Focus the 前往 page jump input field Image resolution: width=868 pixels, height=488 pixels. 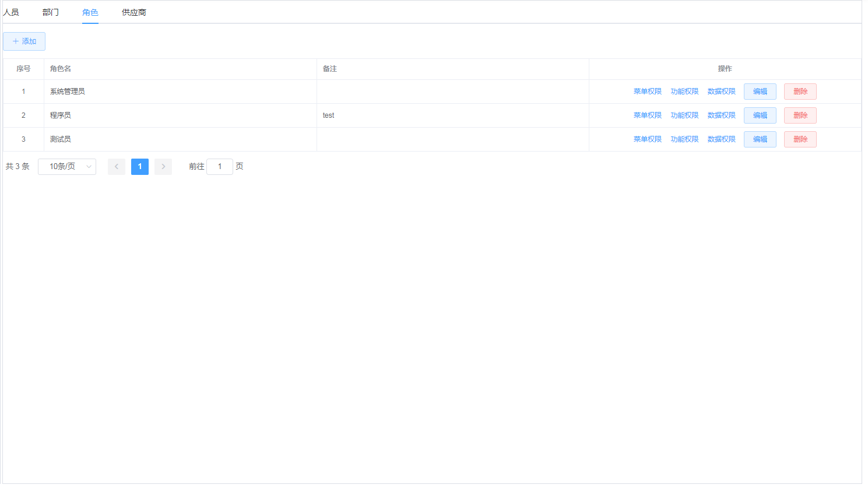coord(220,167)
